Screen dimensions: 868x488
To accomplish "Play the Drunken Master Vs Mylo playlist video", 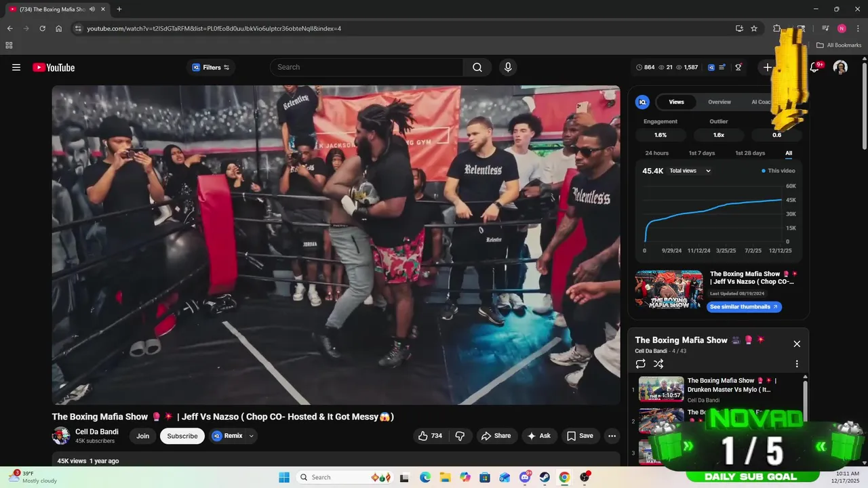I will tap(719, 390).
